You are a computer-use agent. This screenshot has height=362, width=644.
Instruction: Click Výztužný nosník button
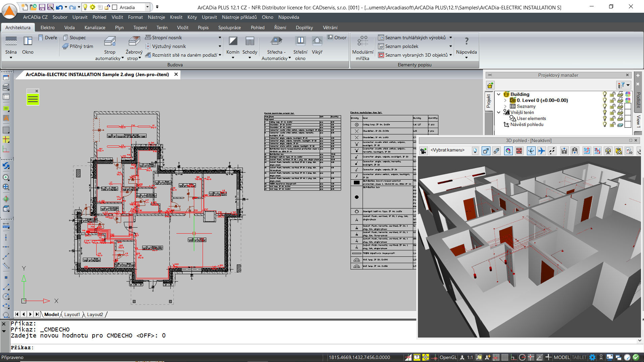click(x=166, y=46)
